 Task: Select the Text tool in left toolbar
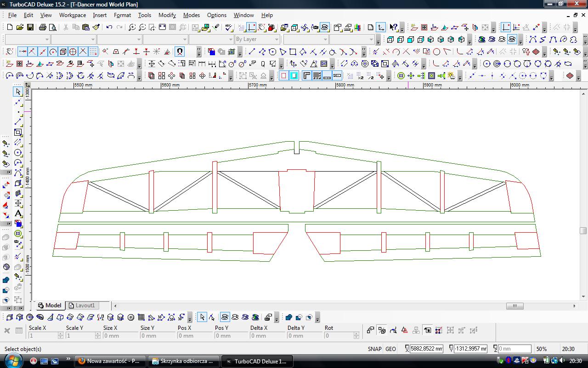(18, 213)
